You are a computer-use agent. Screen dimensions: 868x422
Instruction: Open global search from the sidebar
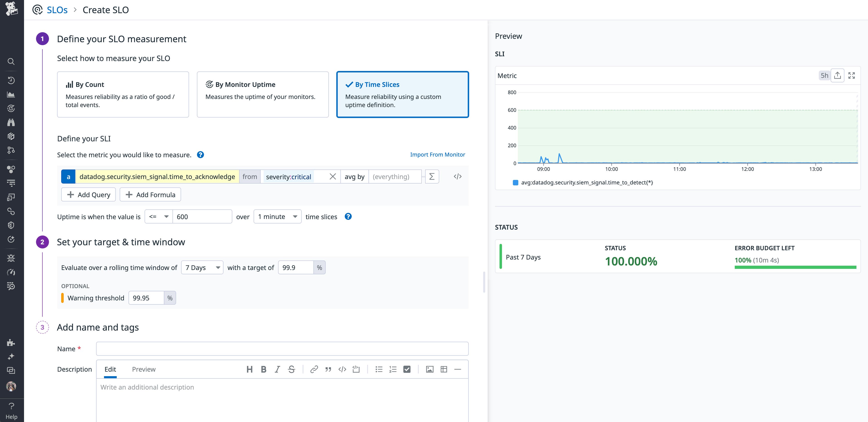11,61
